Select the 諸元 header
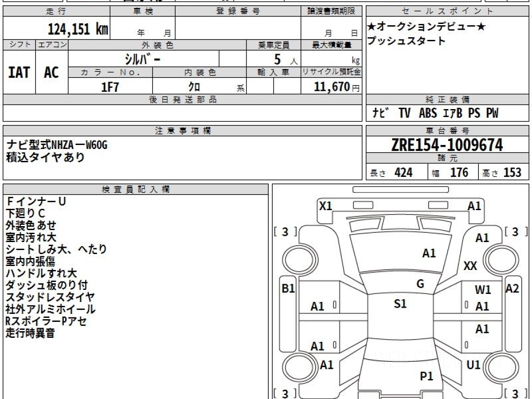 (448, 158)
